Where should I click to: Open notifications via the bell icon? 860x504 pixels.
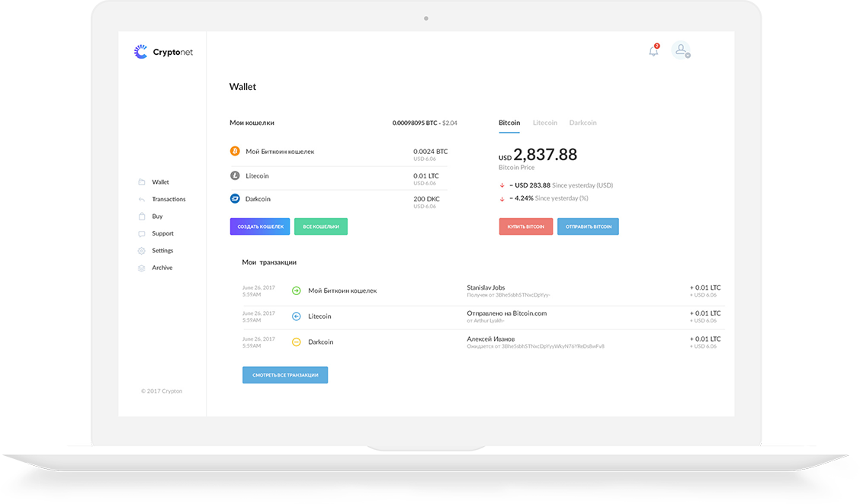pyautogui.click(x=653, y=50)
